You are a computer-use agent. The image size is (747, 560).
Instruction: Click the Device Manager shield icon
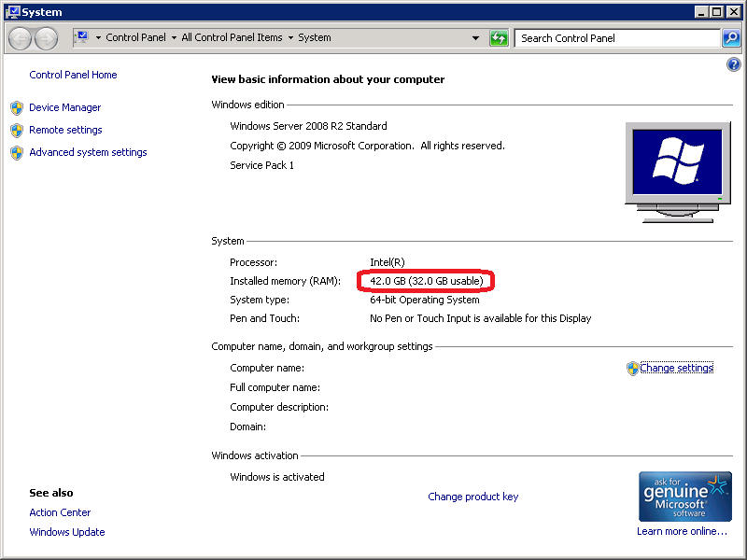17,108
